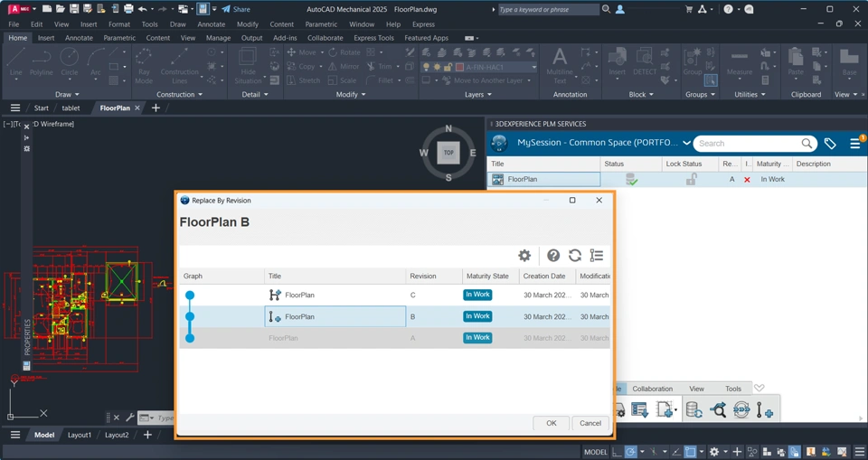
Task: Click the new revision plus icon in PLM toolbar
Action: 765,410
